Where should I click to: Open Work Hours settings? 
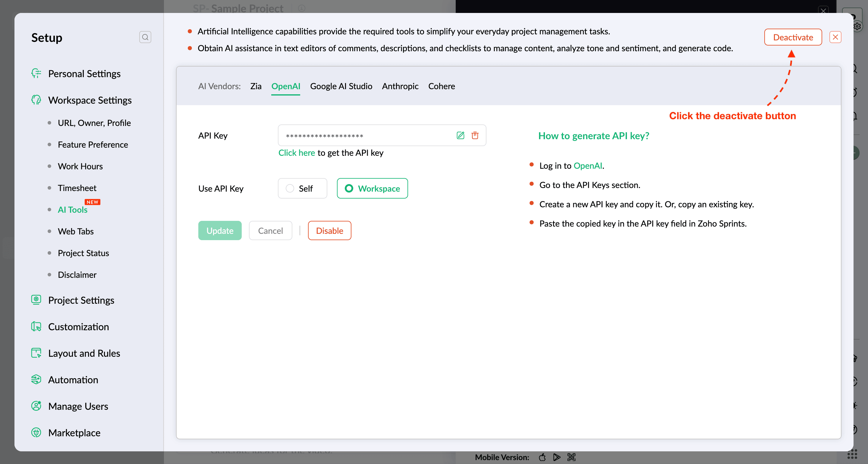[80, 166]
